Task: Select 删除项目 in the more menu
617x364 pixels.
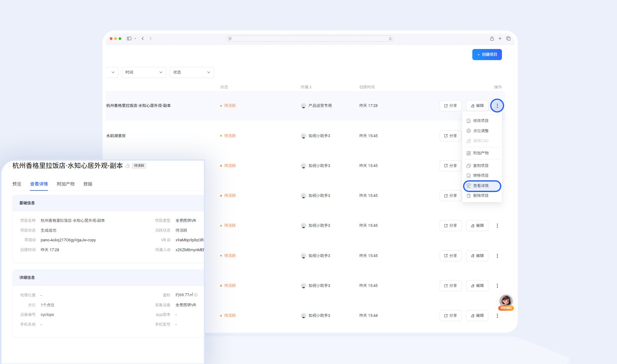Action: [x=481, y=196]
